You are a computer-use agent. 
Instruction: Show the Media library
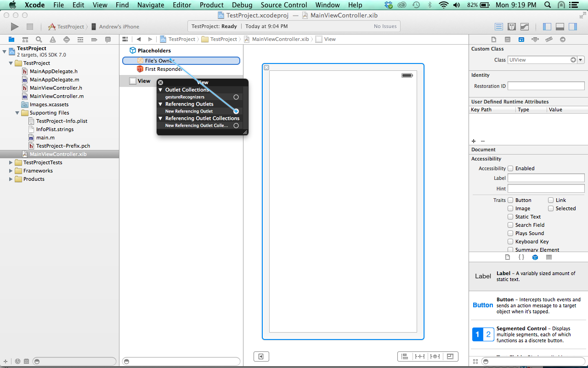tap(549, 257)
